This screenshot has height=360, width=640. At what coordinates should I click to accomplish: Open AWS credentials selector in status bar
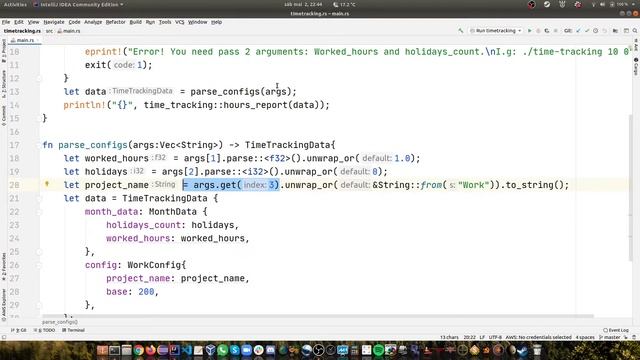pos(538,337)
